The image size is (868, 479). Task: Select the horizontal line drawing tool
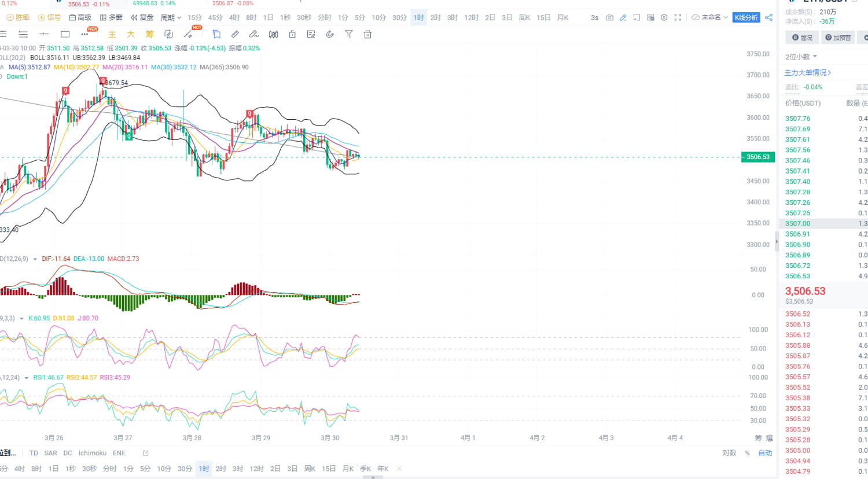(44, 34)
